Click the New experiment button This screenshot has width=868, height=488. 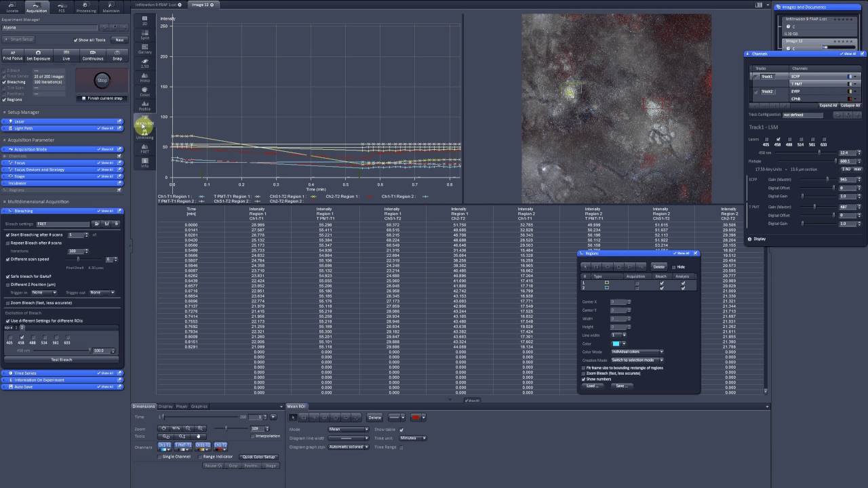pyautogui.click(x=119, y=40)
